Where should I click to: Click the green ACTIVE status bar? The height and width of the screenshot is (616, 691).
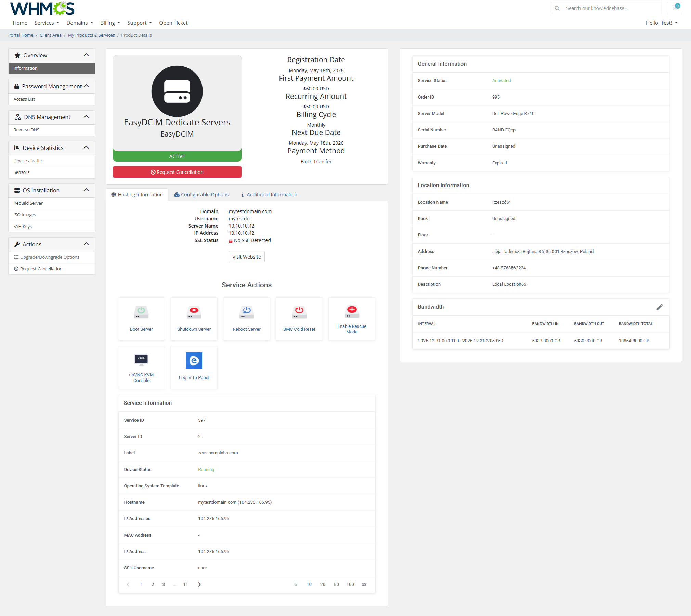[x=177, y=156]
